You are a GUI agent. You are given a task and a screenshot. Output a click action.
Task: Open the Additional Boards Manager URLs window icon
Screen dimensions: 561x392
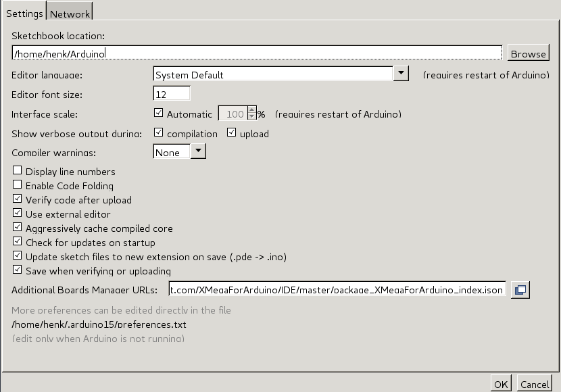pyautogui.click(x=520, y=289)
